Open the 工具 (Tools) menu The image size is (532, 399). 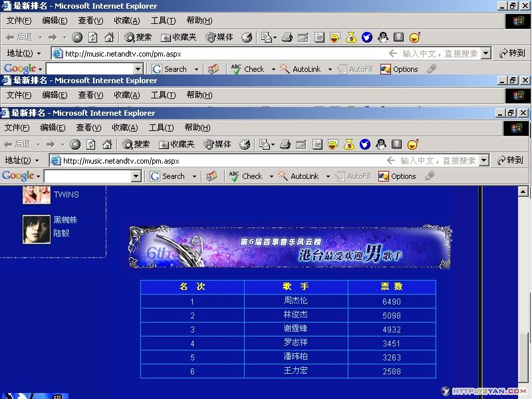click(162, 127)
